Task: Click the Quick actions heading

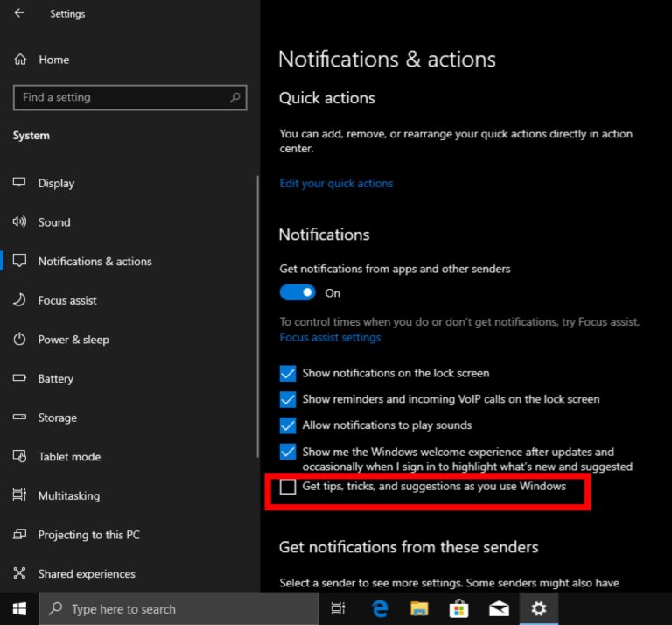Action: pos(327,98)
